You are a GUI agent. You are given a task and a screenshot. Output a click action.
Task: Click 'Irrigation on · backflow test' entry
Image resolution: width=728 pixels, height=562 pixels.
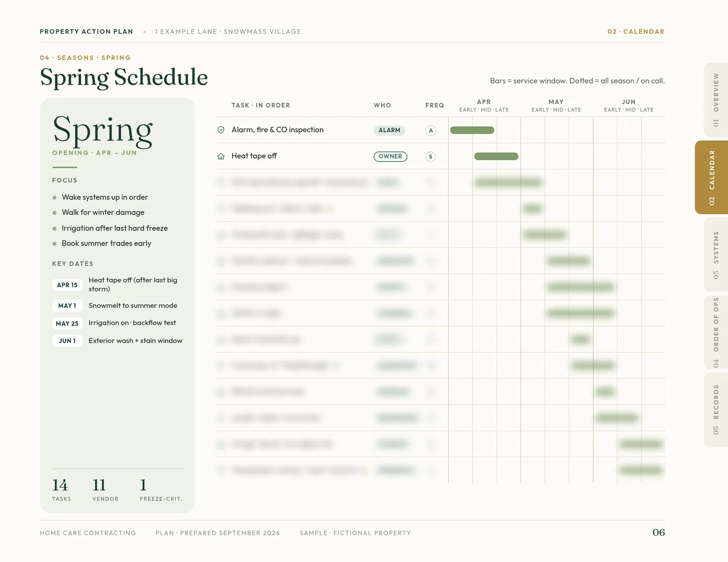point(132,323)
